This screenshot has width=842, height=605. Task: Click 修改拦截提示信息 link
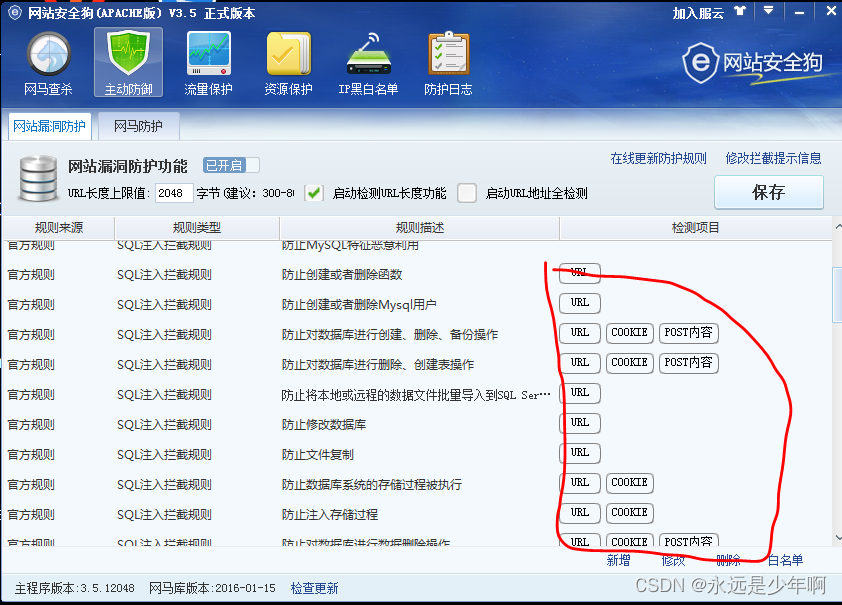pyautogui.click(x=773, y=158)
